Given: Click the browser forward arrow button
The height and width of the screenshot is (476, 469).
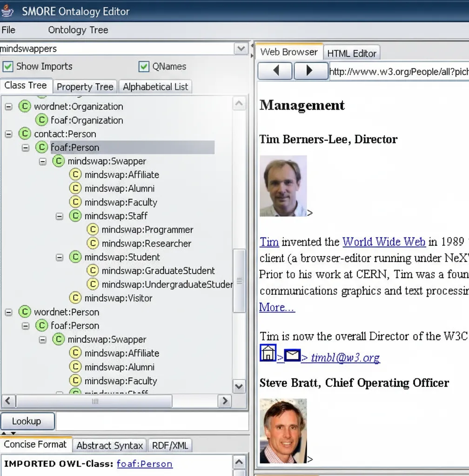Looking at the screenshot, I should point(309,71).
